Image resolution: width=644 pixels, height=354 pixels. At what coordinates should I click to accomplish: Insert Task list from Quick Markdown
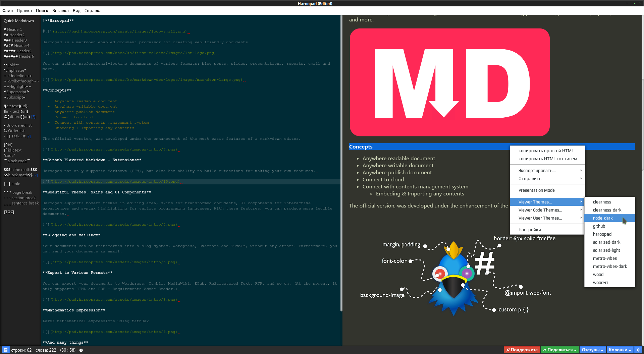(14, 136)
